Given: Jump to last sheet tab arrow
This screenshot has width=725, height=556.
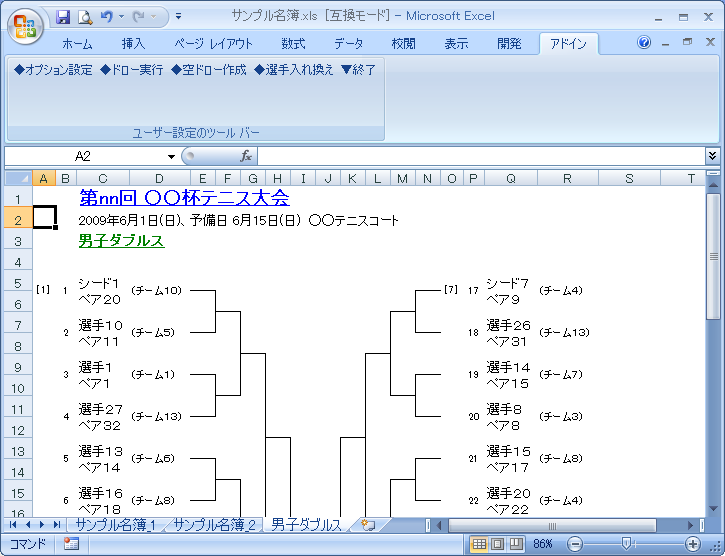Looking at the screenshot, I should (57, 525).
